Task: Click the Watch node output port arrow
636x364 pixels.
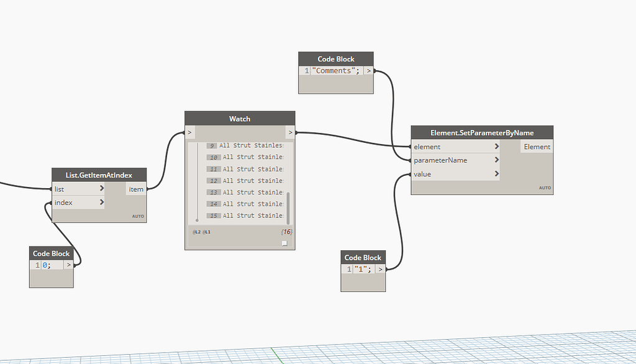Action: [x=290, y=132]
